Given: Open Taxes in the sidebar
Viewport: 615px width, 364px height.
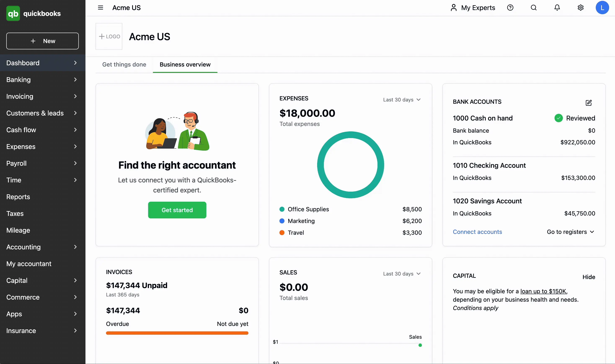Looking at the screenshot, I should 43,213.
